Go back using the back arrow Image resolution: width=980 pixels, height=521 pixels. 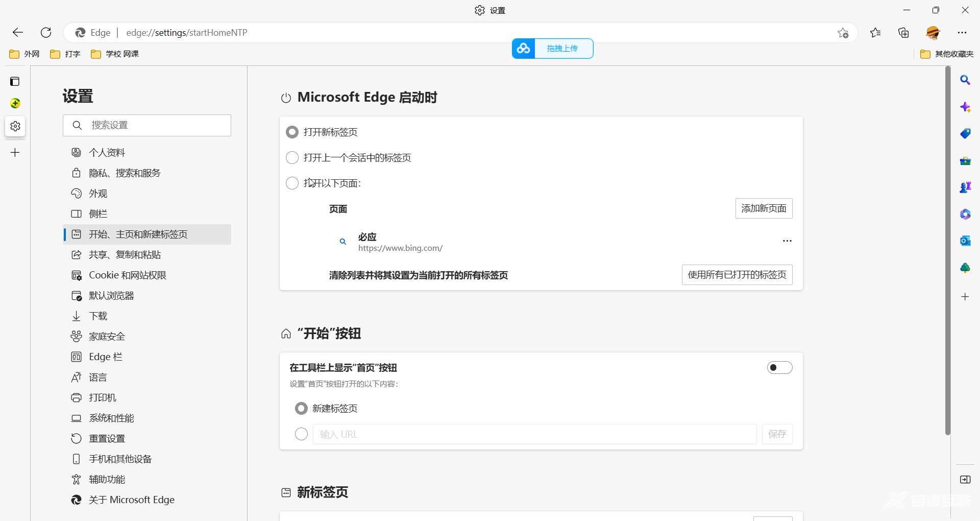(x=18, y=33)
